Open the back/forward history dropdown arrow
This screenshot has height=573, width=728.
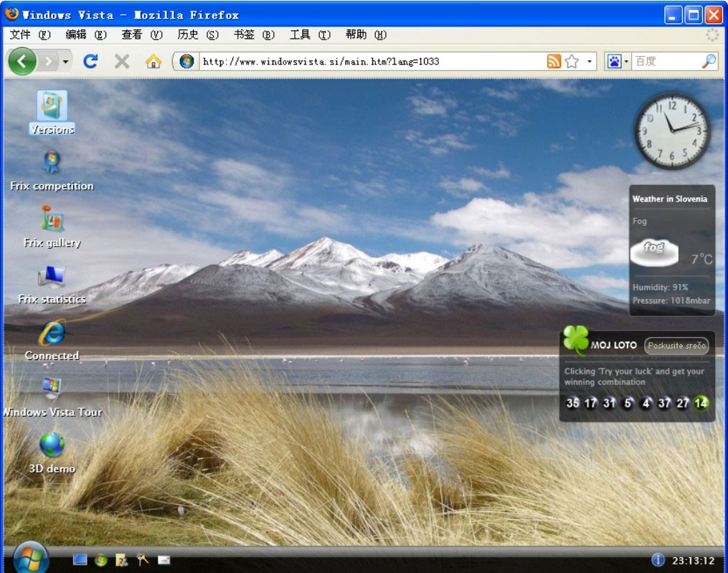[65, 61]
